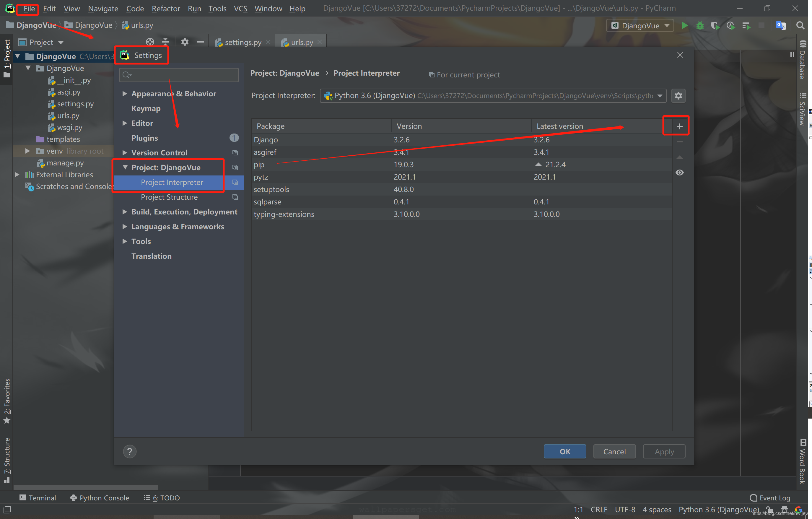Toggle show early releases eye icon
Screen dimensions: 812x519
point(679,173)
